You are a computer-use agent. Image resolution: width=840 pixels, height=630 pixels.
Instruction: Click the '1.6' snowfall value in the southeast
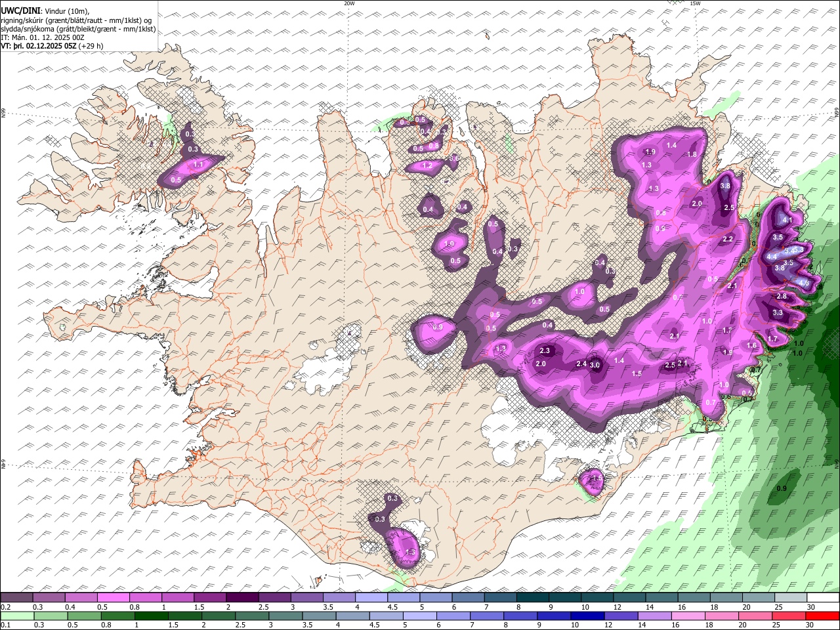[752, 346]
